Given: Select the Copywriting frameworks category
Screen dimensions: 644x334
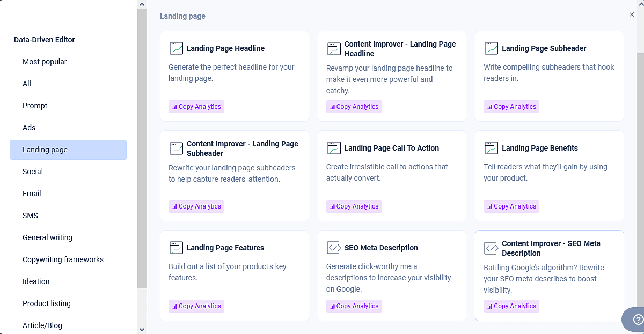Looking at the screenshot, I should point(63,259).
